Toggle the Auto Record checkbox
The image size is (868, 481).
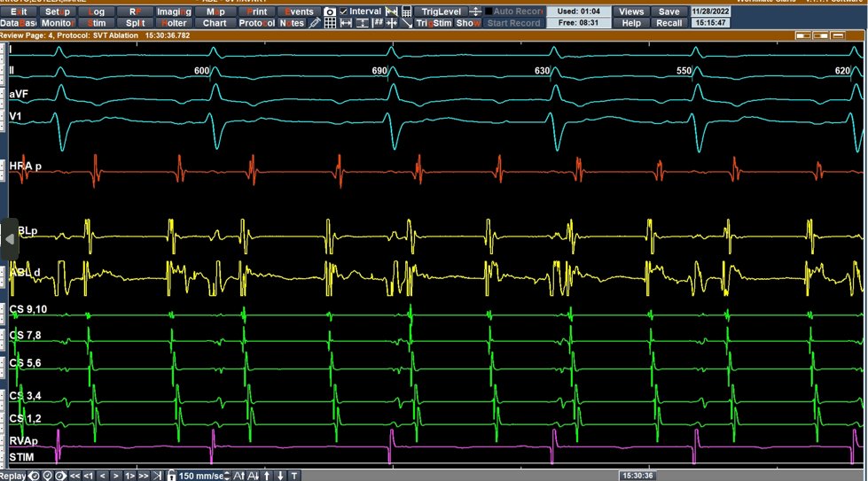tap(489, 12)
